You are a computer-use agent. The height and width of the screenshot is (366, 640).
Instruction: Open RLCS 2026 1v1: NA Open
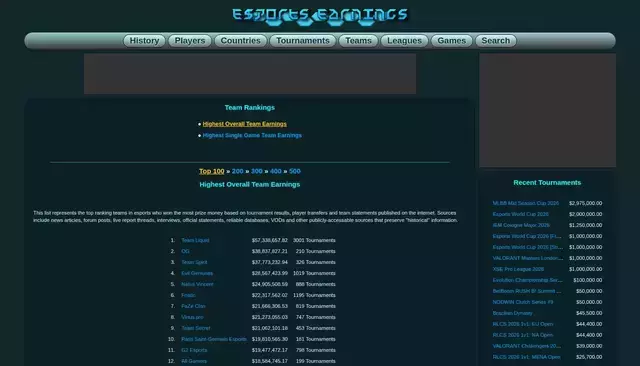[523, 335]
